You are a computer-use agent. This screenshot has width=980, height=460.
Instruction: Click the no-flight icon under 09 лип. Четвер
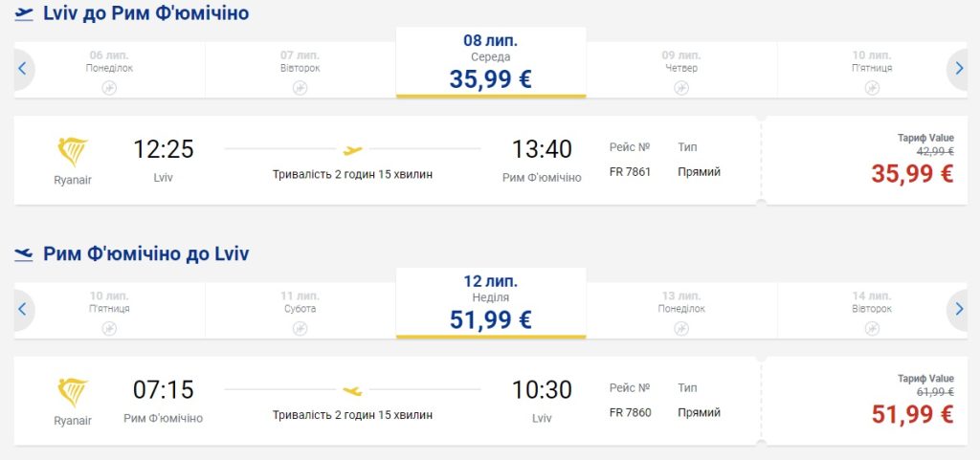[681, 88]
